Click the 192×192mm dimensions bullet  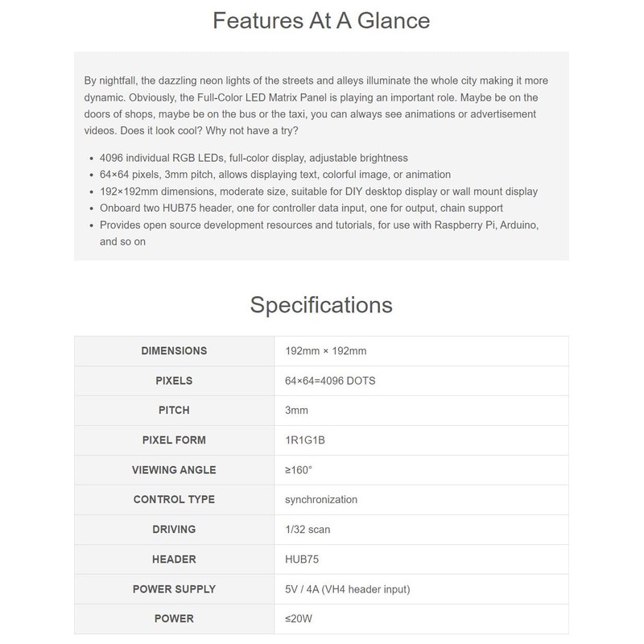pos(318,192)
